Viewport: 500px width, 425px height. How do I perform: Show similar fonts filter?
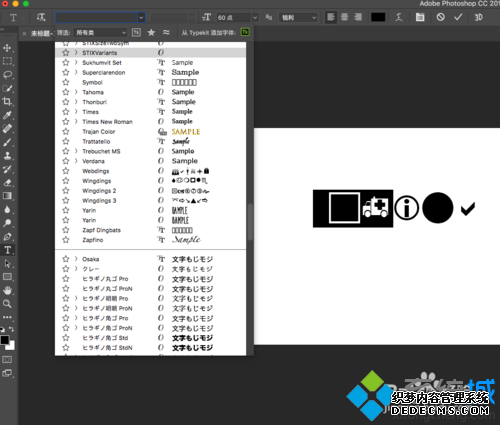tap(166, 32)
